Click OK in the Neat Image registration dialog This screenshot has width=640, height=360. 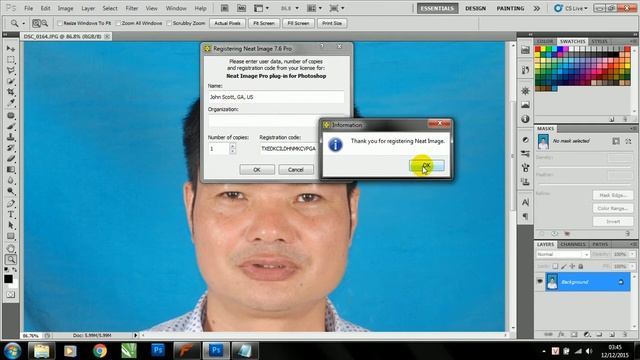point(257,169)
